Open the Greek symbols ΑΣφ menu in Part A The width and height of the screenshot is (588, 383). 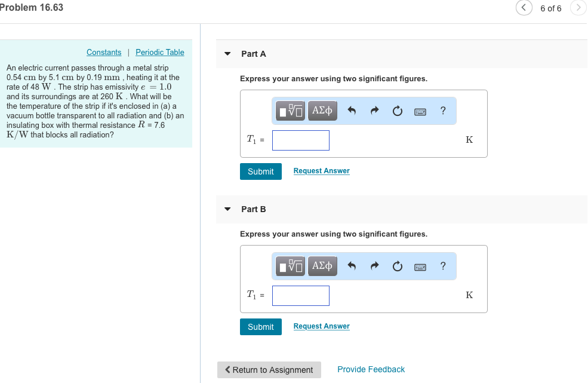coord(322,111)
